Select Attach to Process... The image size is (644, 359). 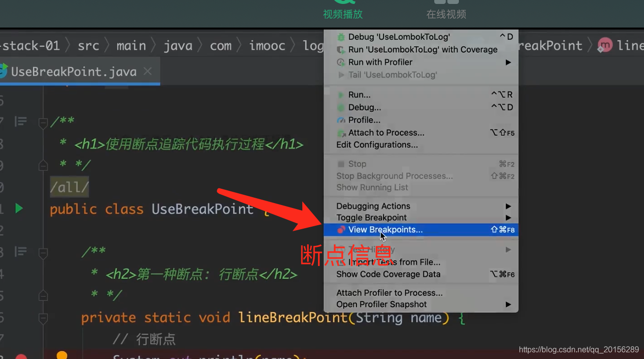click(421, 133)
